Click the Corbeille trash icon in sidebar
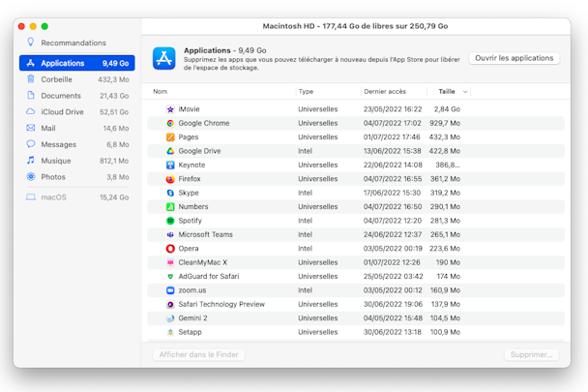This screenshot has height=392, width=588. pyautogui.click(x=31, y=78)
